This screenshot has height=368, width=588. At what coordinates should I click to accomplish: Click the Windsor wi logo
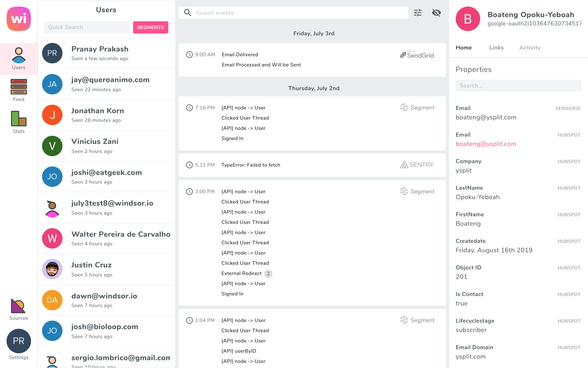point(19,19)
